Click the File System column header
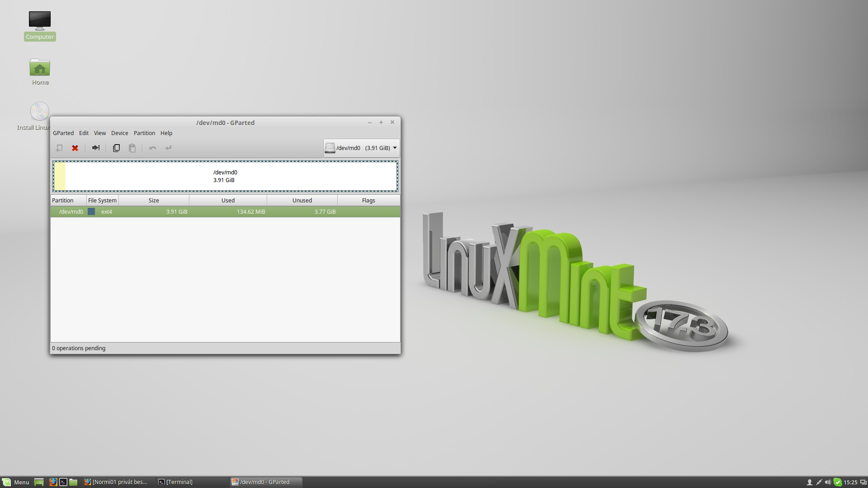The width and height of the screenshot is (868, 488). click(103, 201)
